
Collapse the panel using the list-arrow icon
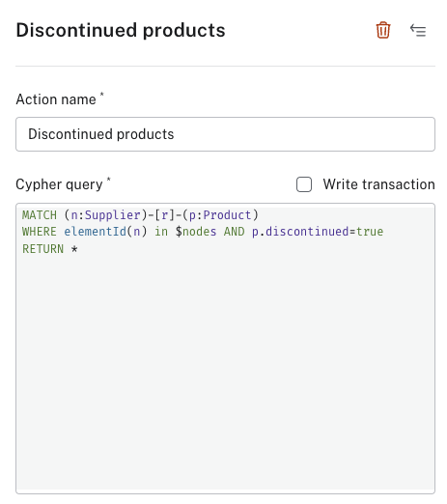[x=418, y=31]
